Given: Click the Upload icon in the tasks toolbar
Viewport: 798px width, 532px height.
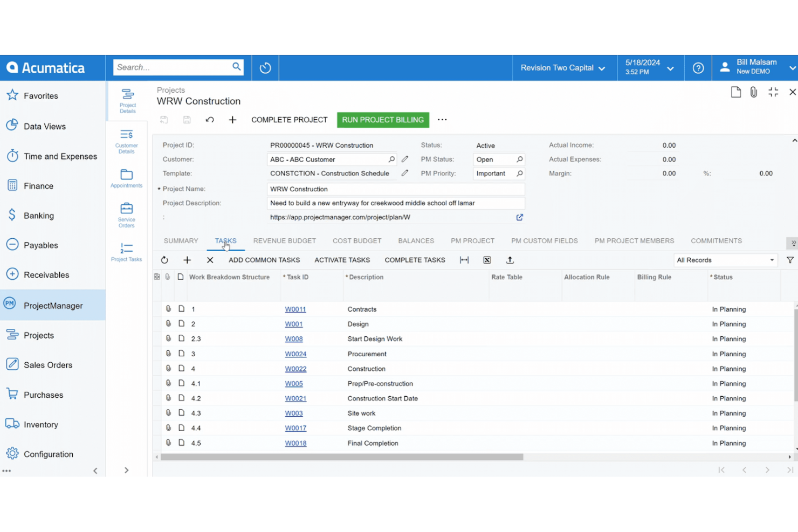Looking at the screenshot, I should (510, 260).
